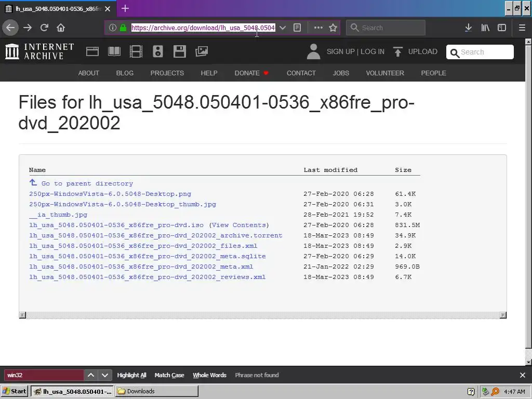This screenshot has width=532, height=399.
Task: Click the find bar win32 text field
Action: pos(44,375)
